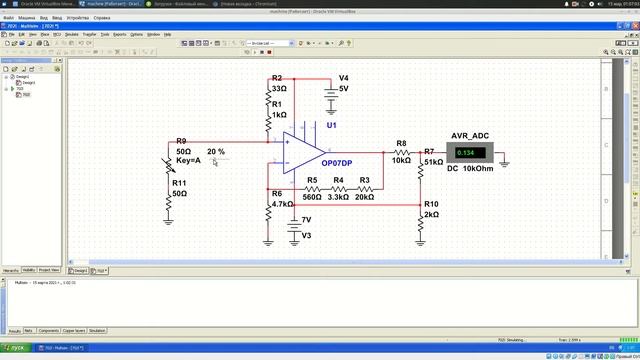The image size is (640, 360).
Task: Open the Results tab in the spreadsheet view
Action: click(15, 331)
